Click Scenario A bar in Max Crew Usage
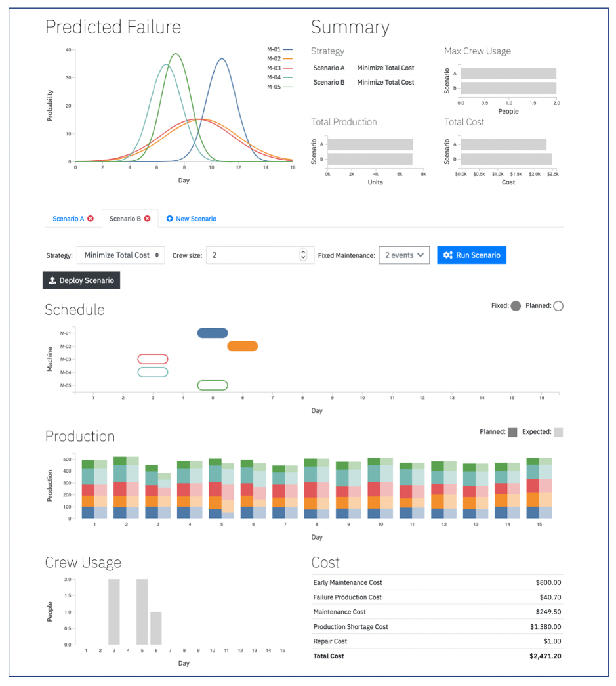The image size is (616, 686). [508, 74]
